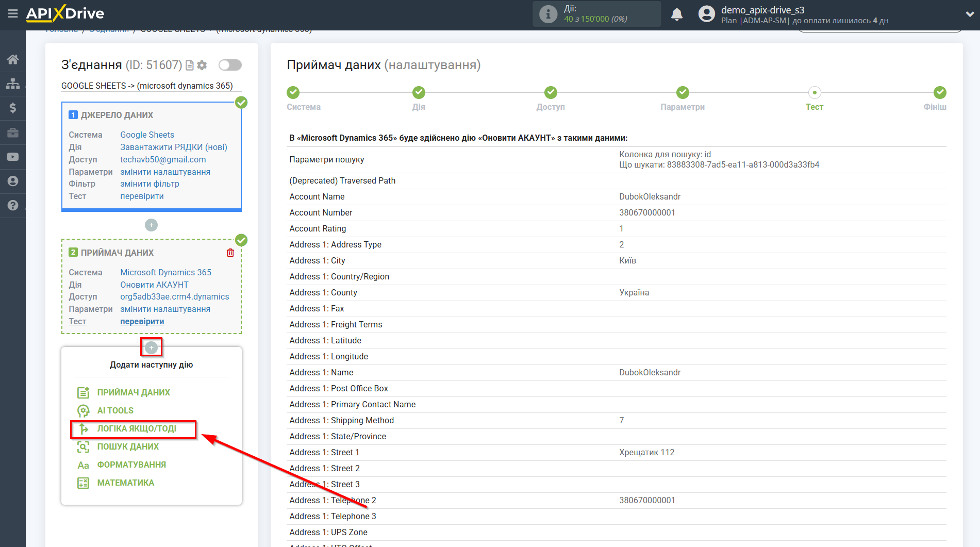Expand the account dropdown chevron
980x547 pixels.
click(x=969, y=14)
